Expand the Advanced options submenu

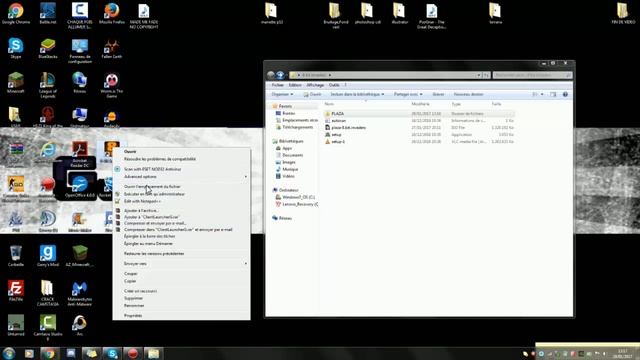pyautogui.click(x=182, y=177)
